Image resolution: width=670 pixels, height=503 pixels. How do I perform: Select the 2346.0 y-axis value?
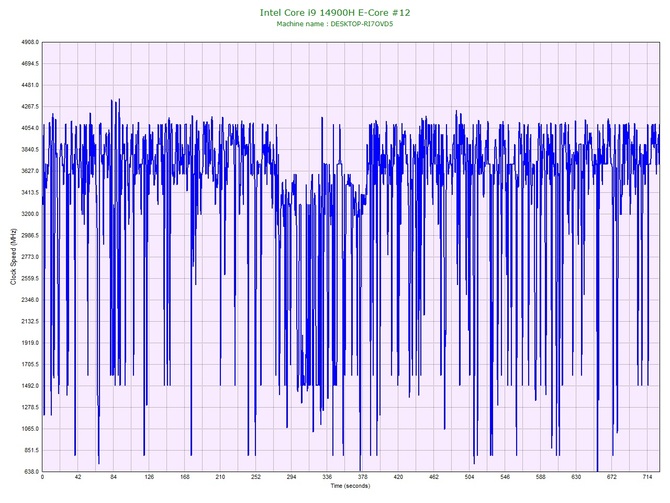coord(30,300)
